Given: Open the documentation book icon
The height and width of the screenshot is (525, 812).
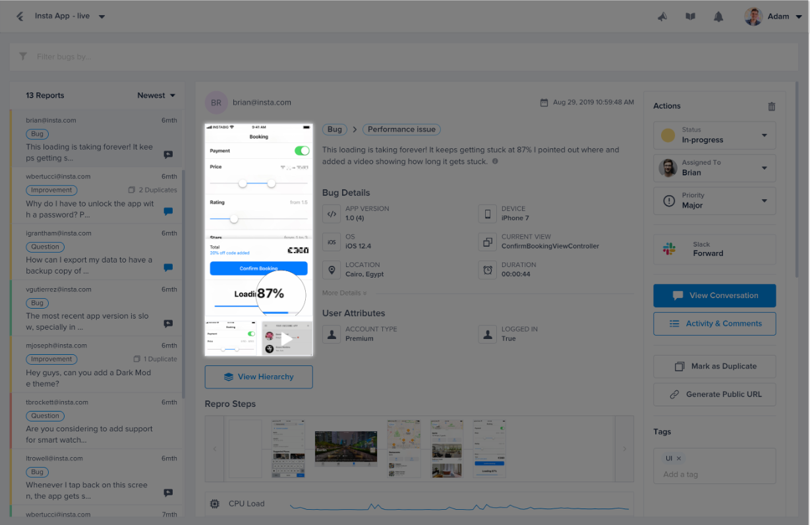Looking at the screenshot, I should tap(690, 16).
